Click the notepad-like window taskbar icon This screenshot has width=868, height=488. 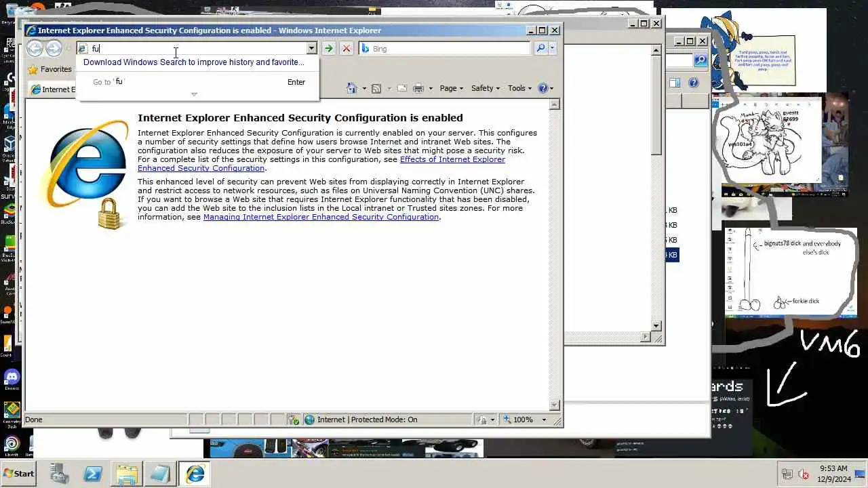tap(160, 474)
